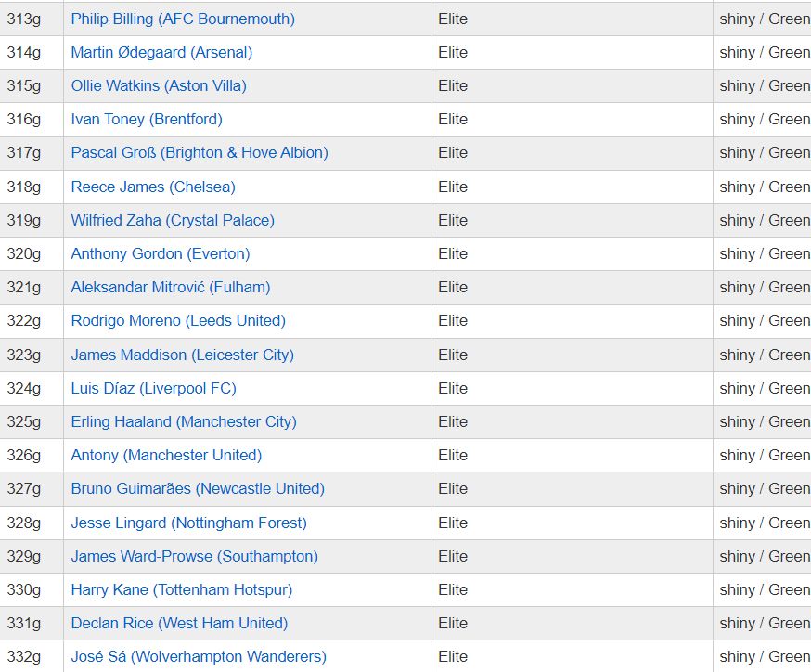Click shiny / Green in Declan Rice's row
Image resolution: width=811 pixels, height=672 pixels.
point(765,624)
